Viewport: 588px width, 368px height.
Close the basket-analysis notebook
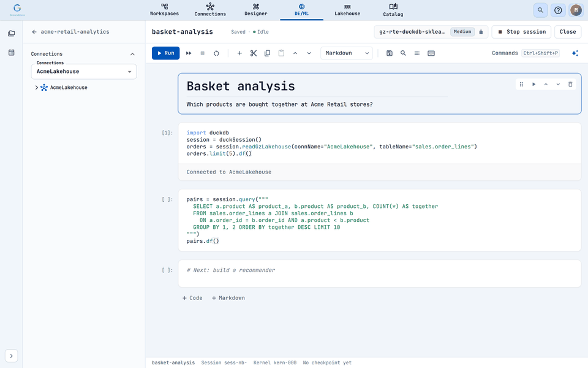pos(568,32)
